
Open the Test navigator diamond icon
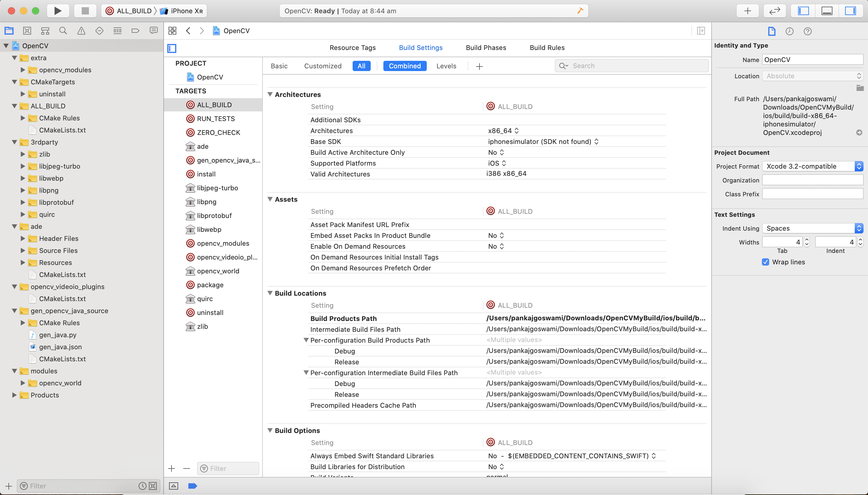tap(99, 31)
